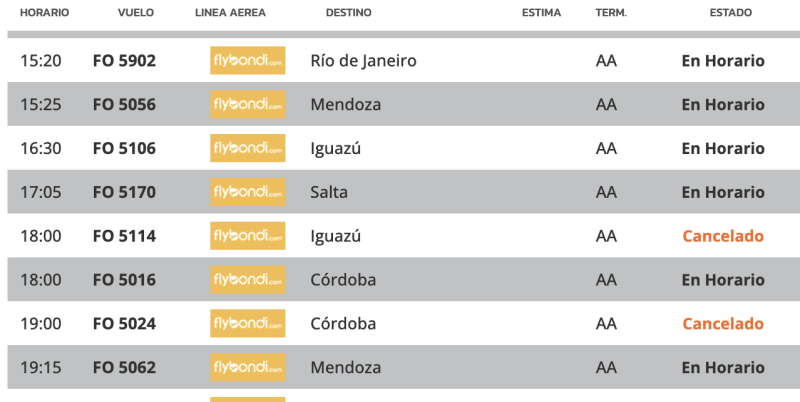Screen dimensions: 800x402
Task: Open the airline logo for flight FO 5114
Action: (x=247, y=236)
